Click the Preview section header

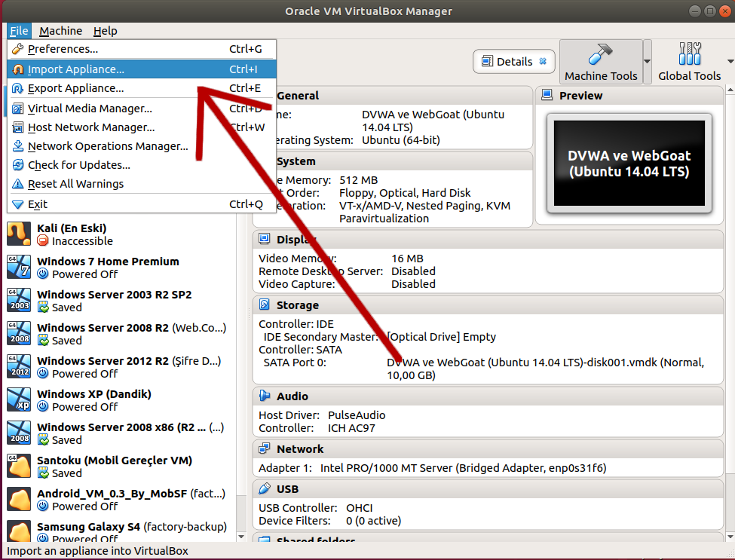(x=629, y=96)
